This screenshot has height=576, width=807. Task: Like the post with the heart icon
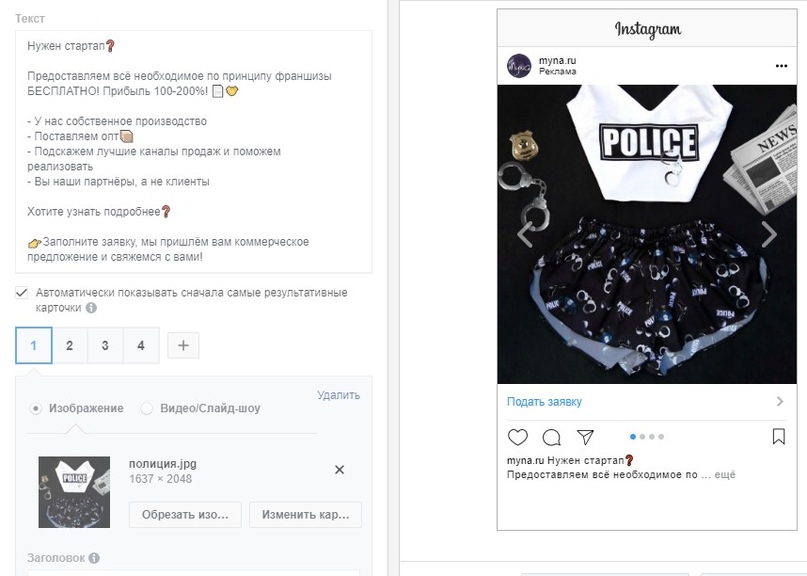point(518,437)
